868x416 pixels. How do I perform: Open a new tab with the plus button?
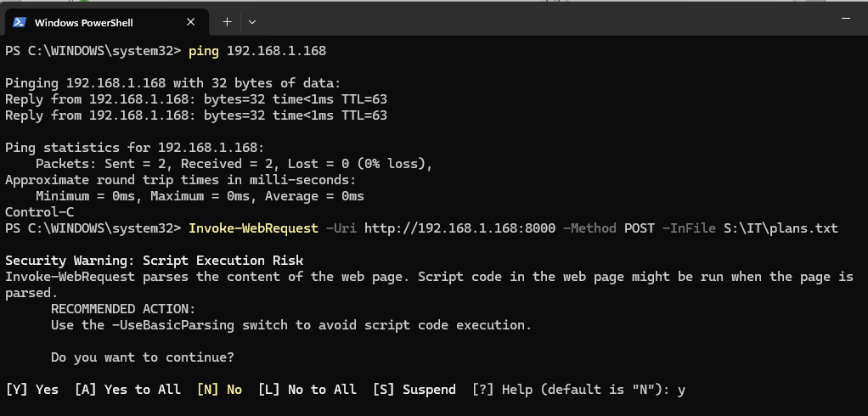pyautogui.click(x=227, y=21)
